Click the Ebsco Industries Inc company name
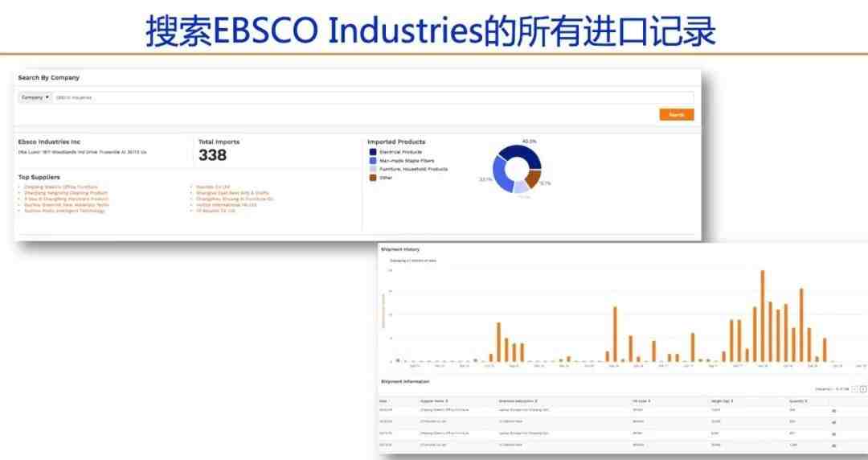868x460 pixels. click(49, 142)
